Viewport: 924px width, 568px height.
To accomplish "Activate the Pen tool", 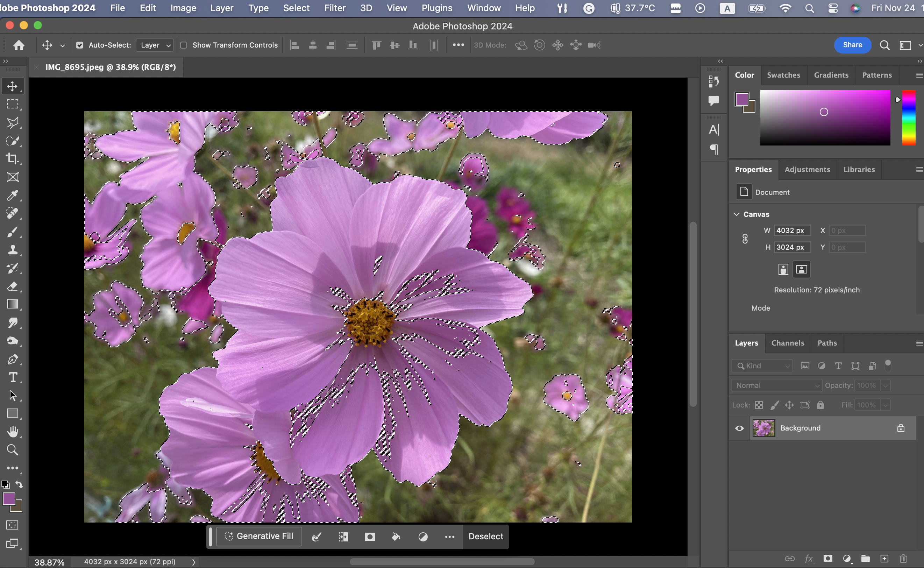I will pyautogui.click(x=12, y=359).
